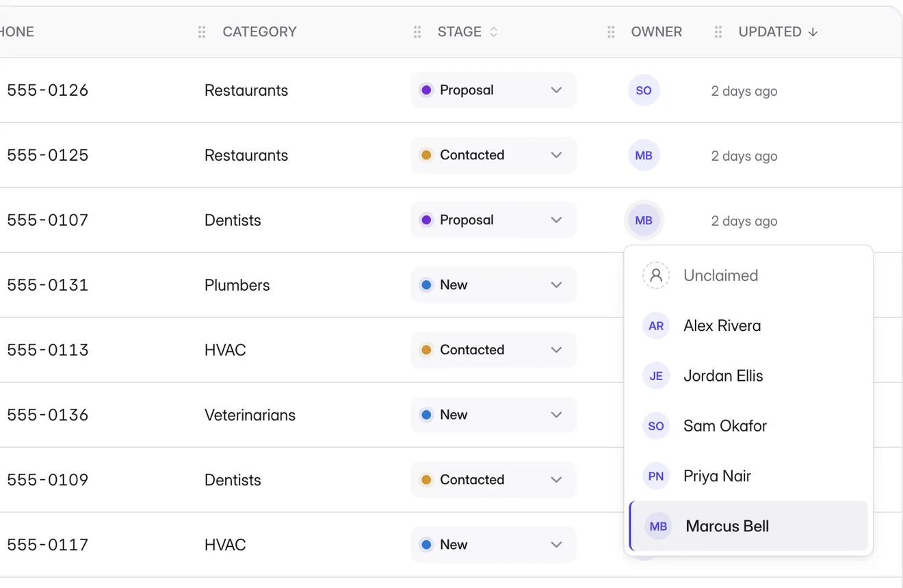Assign the lead to Priya Nair
The height and width of the screenshot is (588, 903).
[x=748, y=476]
